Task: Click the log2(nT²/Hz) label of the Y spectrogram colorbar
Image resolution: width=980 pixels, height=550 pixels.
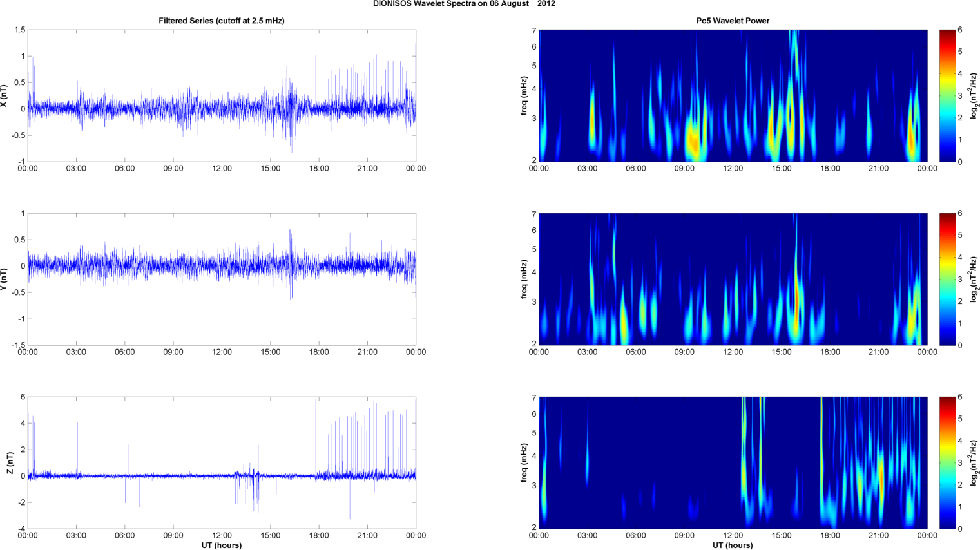Action: point(974,279)
